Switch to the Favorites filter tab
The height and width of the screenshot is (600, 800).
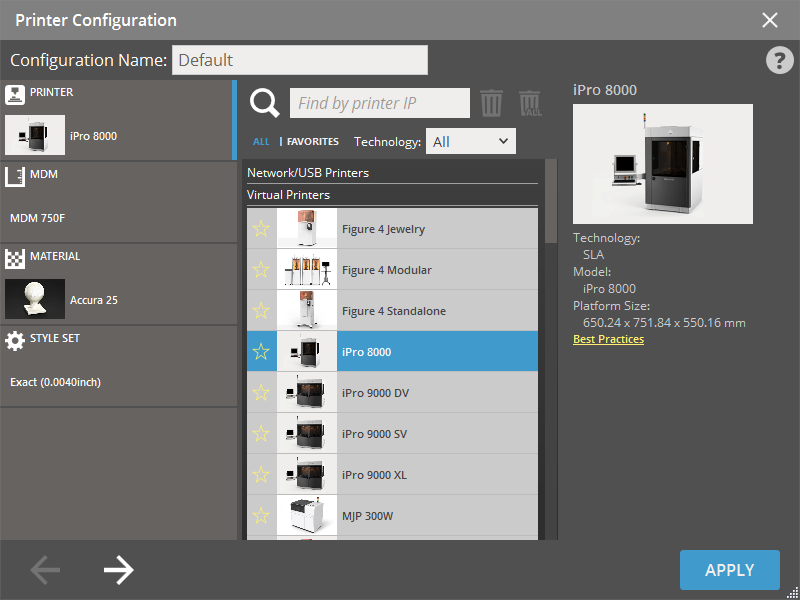click(x=312, y=142)
